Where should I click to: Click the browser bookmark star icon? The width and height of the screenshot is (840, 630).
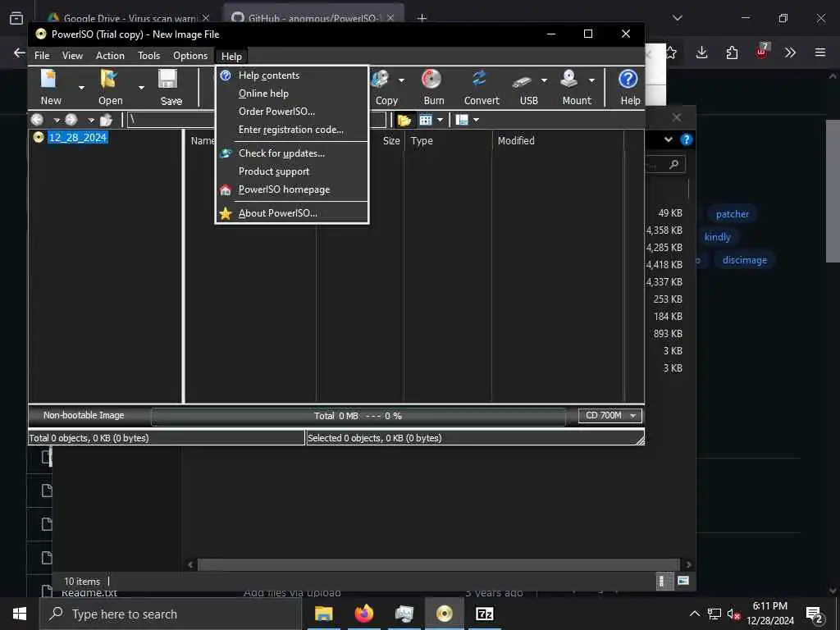(671, 52)
